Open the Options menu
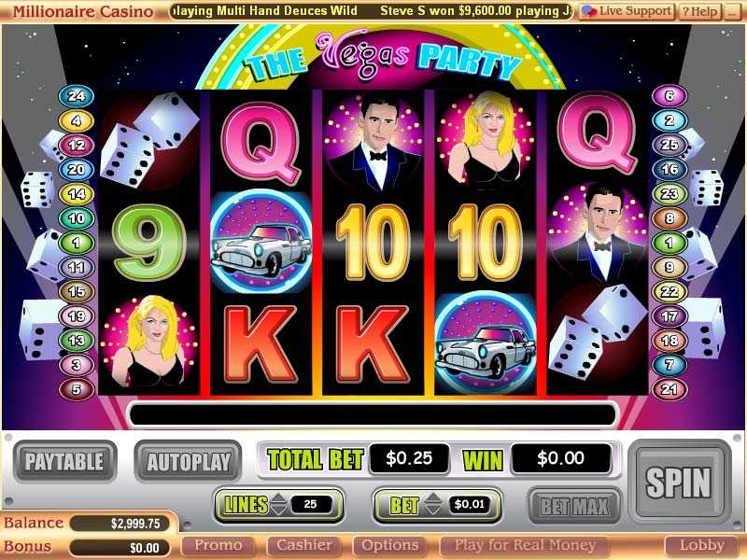 pyautogui.click(x=390, y=546)
